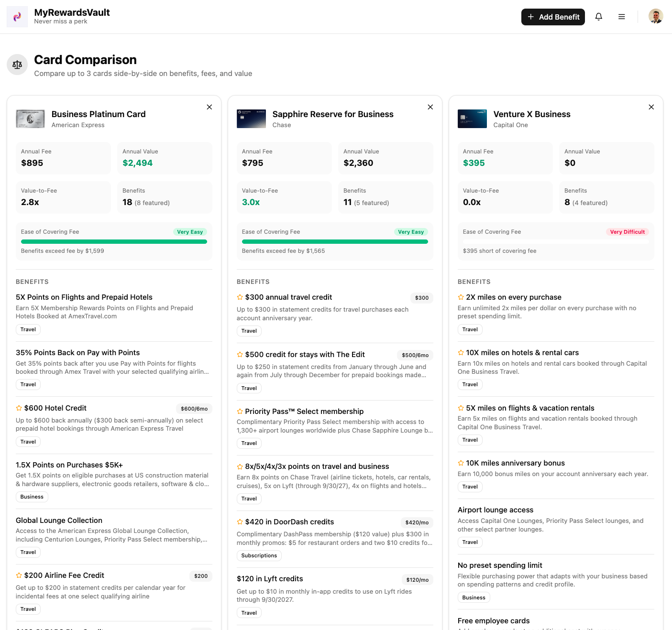Click Business Platinum's fee coverage progress bar
The height and width of the screenshot is (630, 672).
114,242
